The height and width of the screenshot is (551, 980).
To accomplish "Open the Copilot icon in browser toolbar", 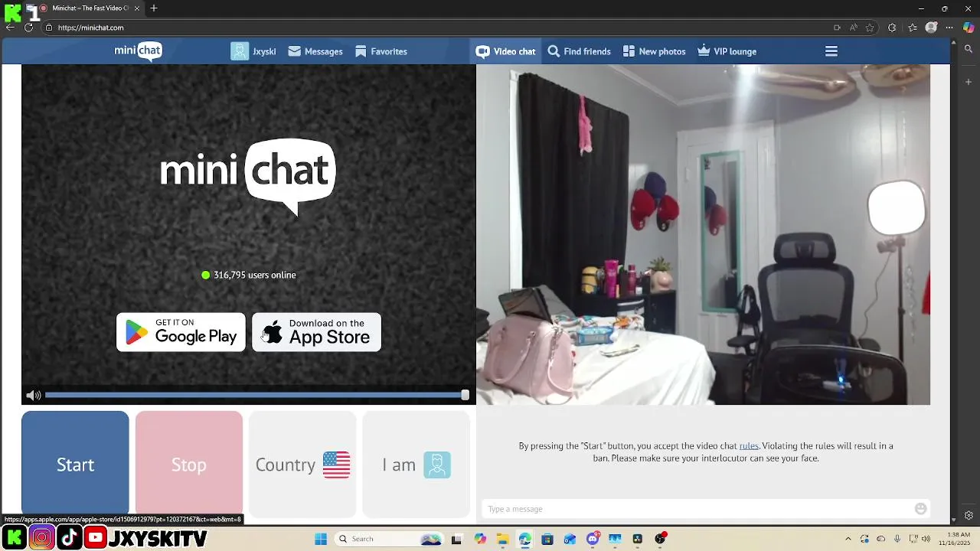I will [969, 28].
